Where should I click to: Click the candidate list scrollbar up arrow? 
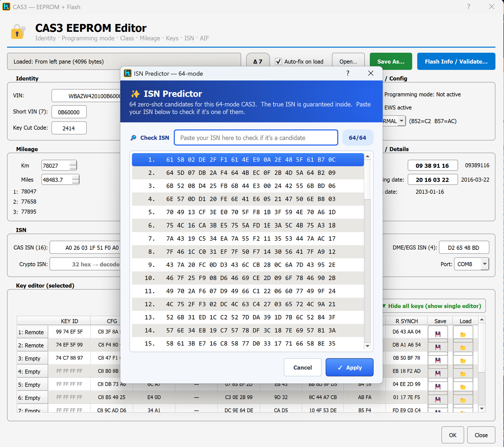pyautogui.click(x=368, y=156)
